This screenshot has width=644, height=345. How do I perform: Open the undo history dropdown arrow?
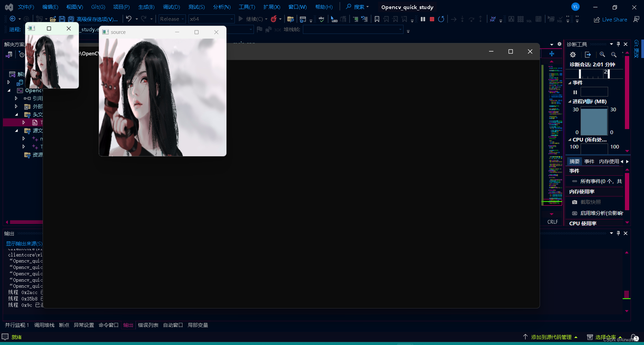click(x=137, y=19)
